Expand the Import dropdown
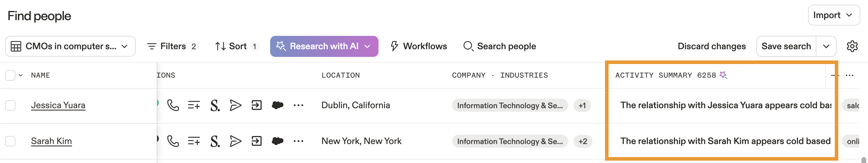This screenshot has height=163, width=868. pos(833,15)
